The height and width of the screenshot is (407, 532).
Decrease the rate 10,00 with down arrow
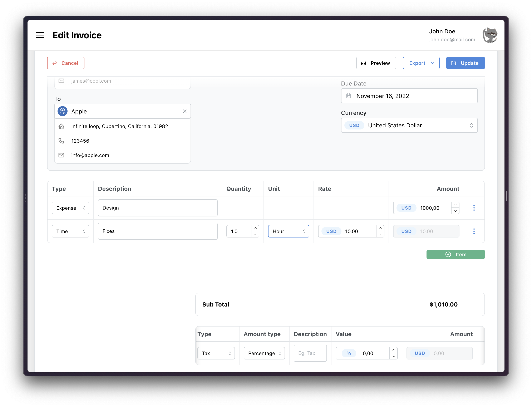(x=380, y=235)
